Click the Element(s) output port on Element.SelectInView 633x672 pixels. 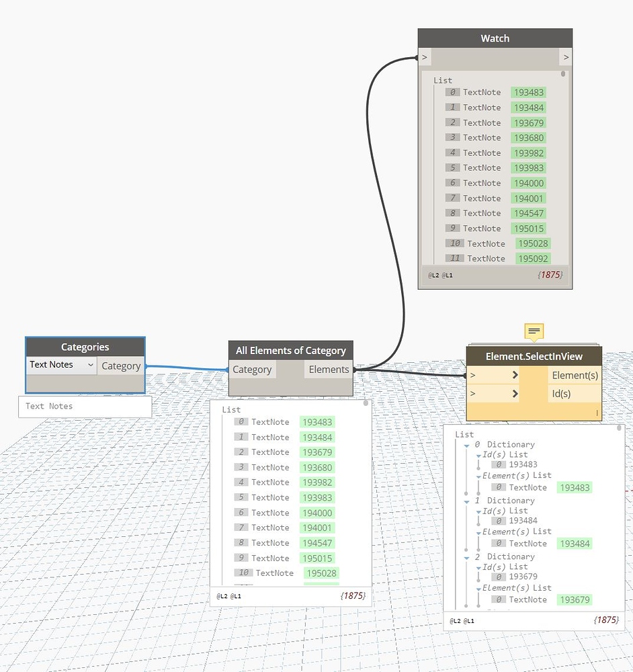click(x=575, y=376)
